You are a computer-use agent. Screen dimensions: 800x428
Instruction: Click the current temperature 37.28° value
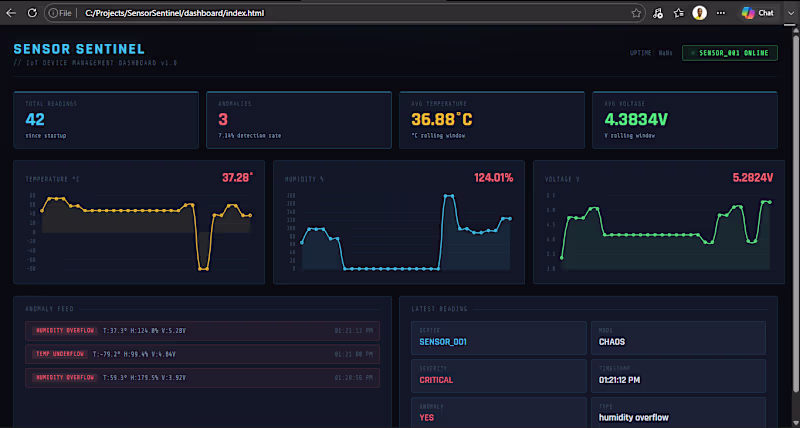(x=238, y=178)
